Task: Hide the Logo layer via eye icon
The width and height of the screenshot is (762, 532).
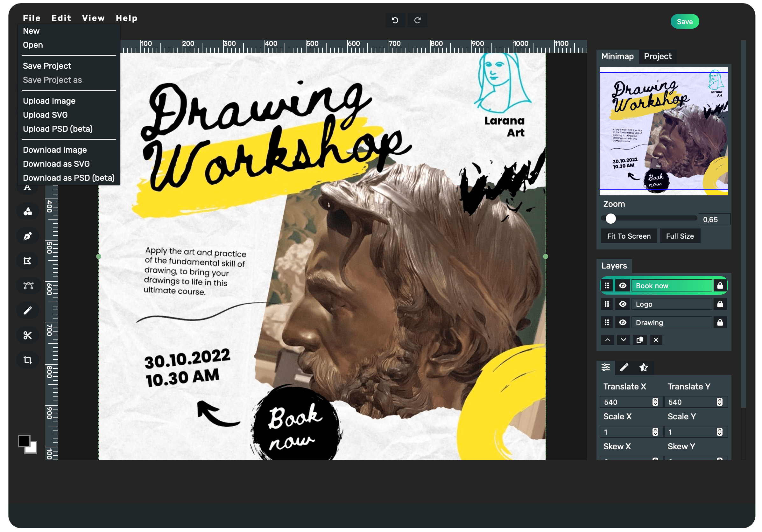Action: click(623, 304)
